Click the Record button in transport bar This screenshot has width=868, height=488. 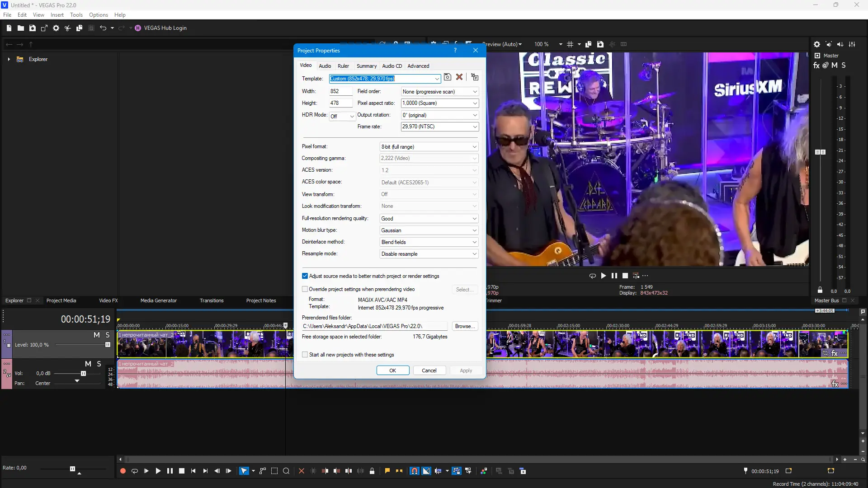[x=123, y=471]
